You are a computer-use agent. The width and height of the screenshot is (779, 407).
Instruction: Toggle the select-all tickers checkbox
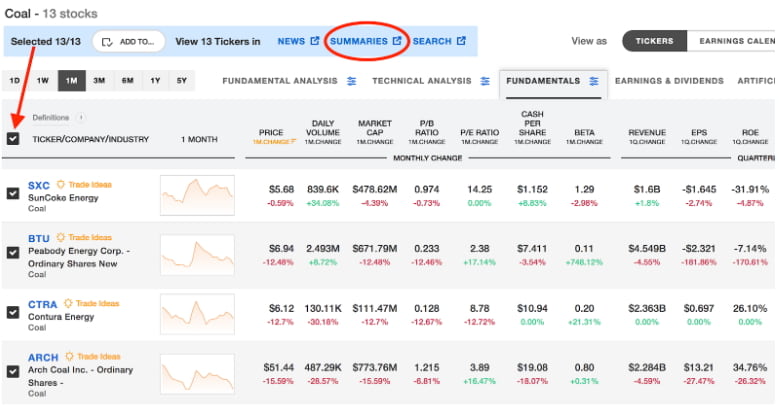(x=13, y=139)
